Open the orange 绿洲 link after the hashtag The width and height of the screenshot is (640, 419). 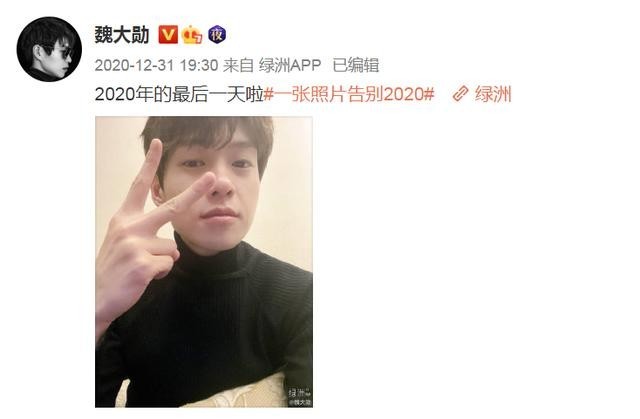point(493,94)
